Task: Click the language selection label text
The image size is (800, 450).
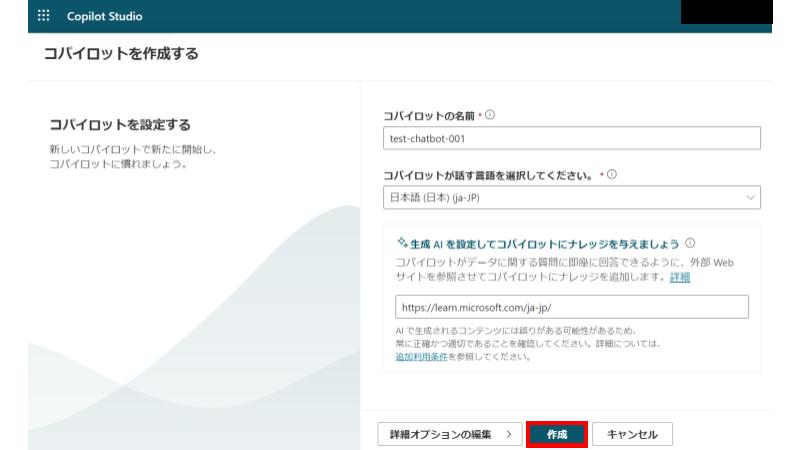Action: tap(489, 176)
